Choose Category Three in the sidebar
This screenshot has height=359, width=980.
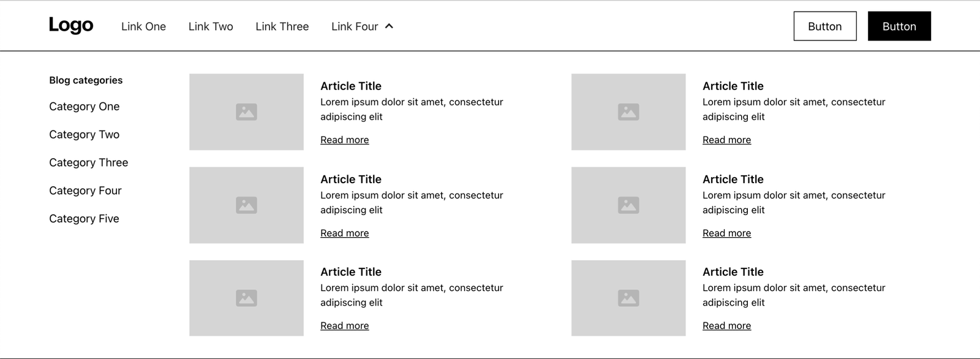tap(89, 163)
